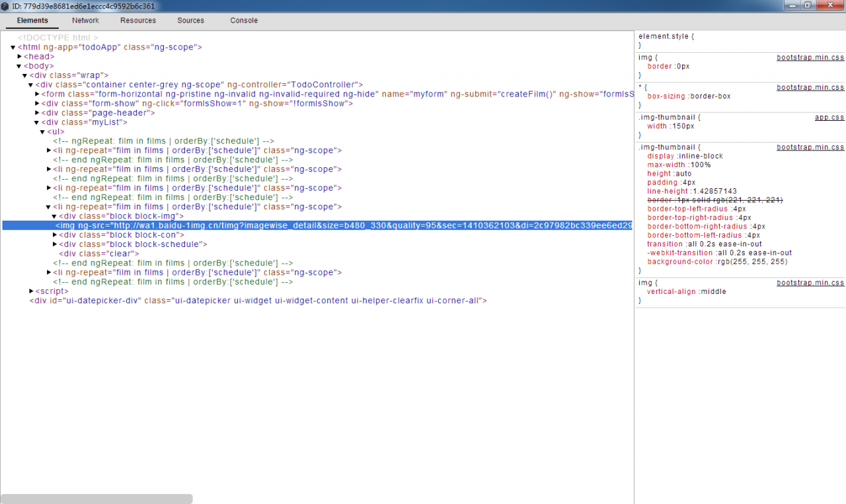846x504 pixels.
Task: Click the transition :all 0.2s ease-in-out property
Action: [704, 244]
